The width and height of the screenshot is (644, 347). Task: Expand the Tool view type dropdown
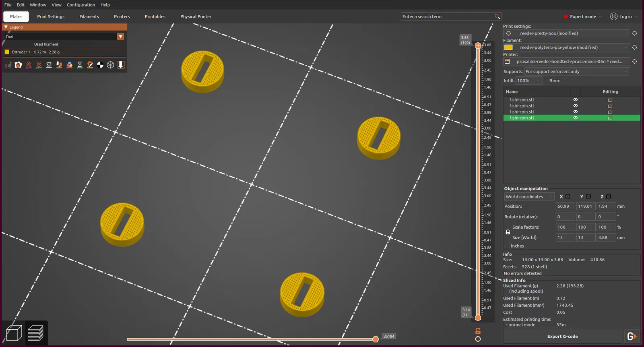click(x=64, y=37)
